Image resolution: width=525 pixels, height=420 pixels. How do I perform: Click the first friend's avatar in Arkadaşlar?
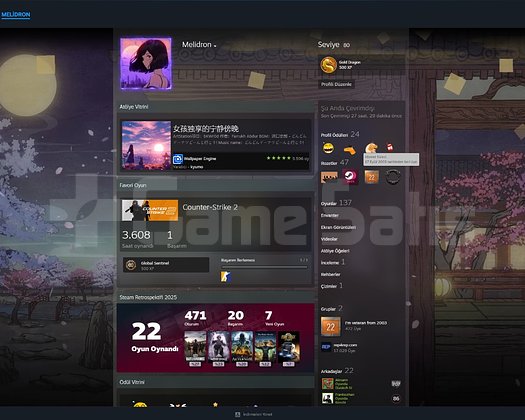click(x=327, y=384)
